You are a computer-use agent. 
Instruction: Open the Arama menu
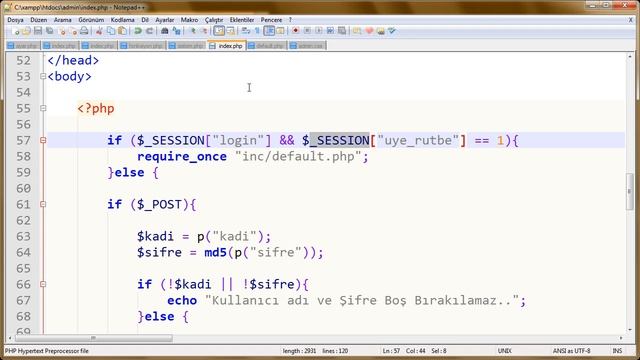tap(62, 20)
